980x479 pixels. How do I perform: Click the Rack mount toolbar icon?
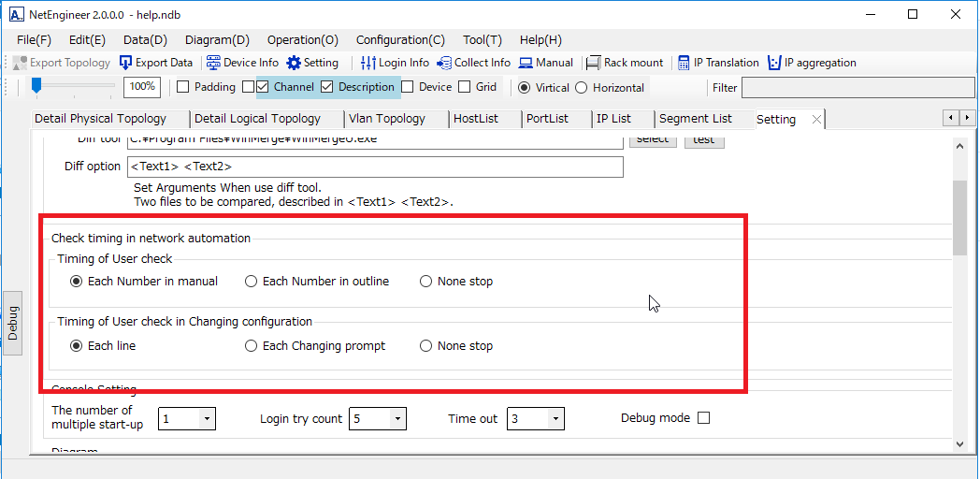593,63
